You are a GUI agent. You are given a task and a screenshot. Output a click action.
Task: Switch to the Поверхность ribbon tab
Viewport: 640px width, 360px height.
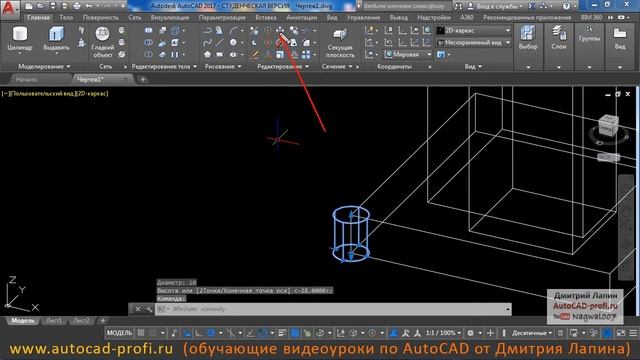[x=100, y=18]
